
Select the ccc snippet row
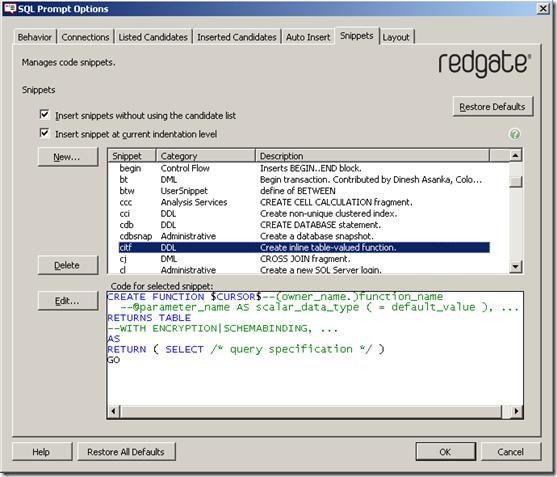304,202
